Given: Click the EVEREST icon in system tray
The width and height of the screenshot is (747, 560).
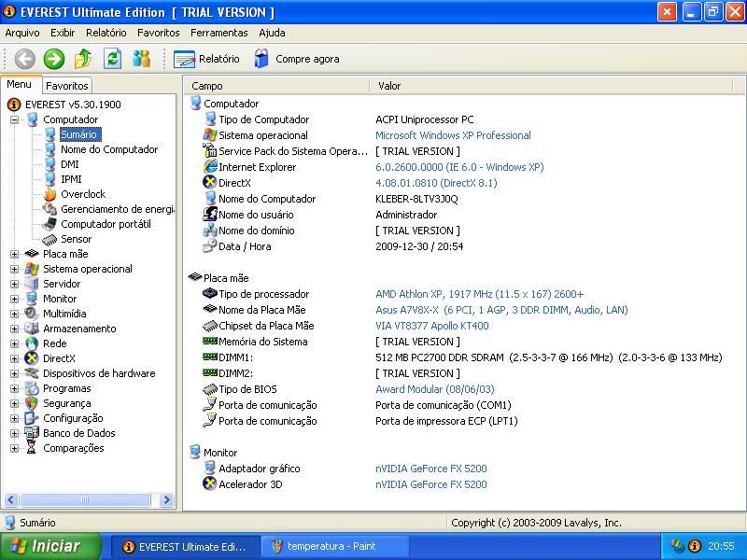Looking at the screenshot, I should [x=694, y=546].
